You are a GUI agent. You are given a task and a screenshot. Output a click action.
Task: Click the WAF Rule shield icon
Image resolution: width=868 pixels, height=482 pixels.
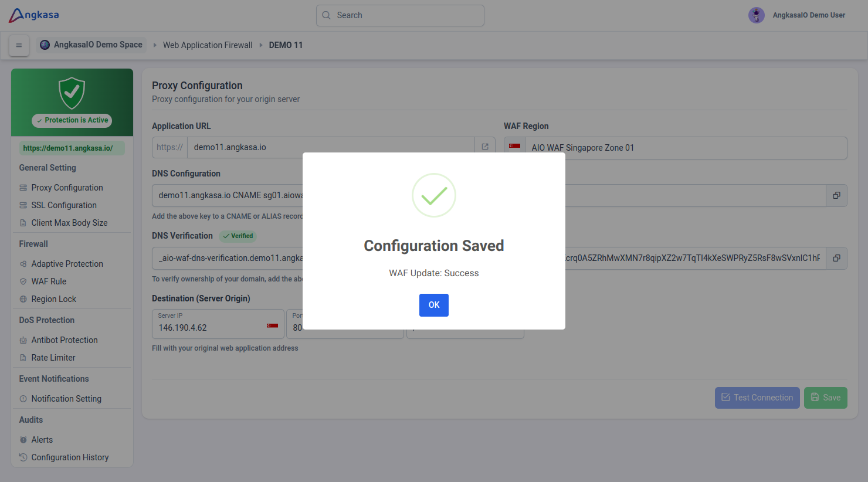tap(23, 281)
